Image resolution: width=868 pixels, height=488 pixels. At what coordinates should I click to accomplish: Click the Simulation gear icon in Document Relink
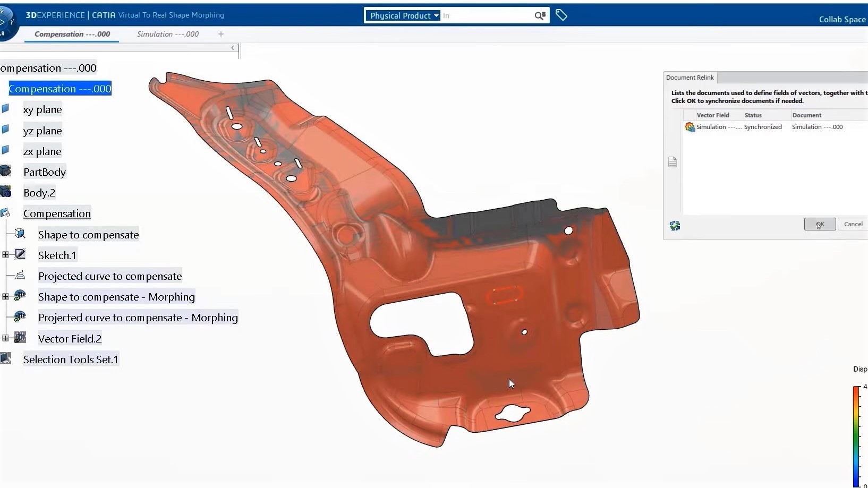[x=689, y=127]
